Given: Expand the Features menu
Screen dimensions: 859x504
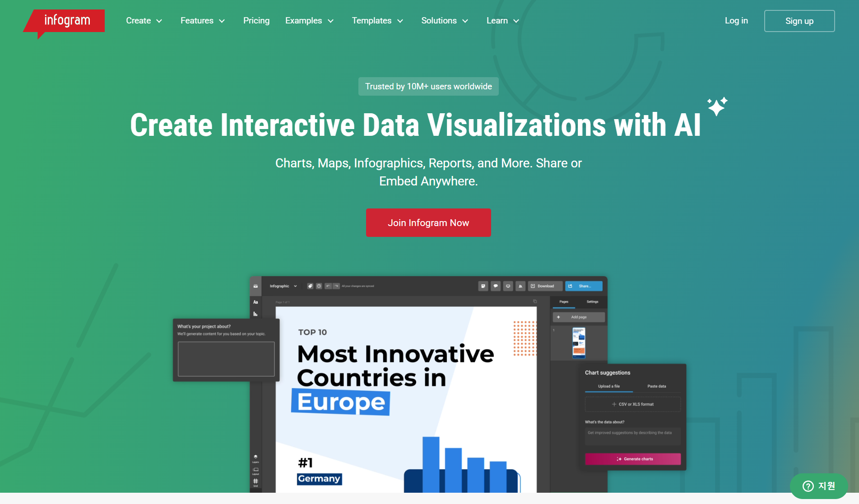Looking at the screenshot, I should point(203,21).
